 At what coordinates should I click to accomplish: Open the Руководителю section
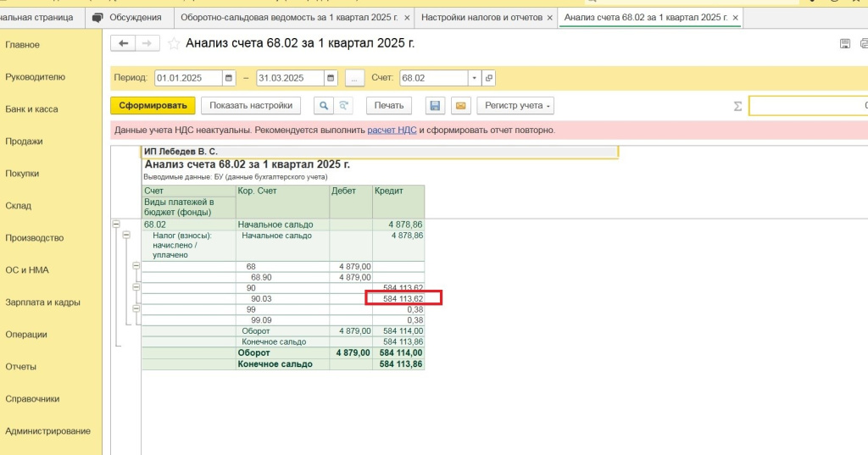[36, 77]
